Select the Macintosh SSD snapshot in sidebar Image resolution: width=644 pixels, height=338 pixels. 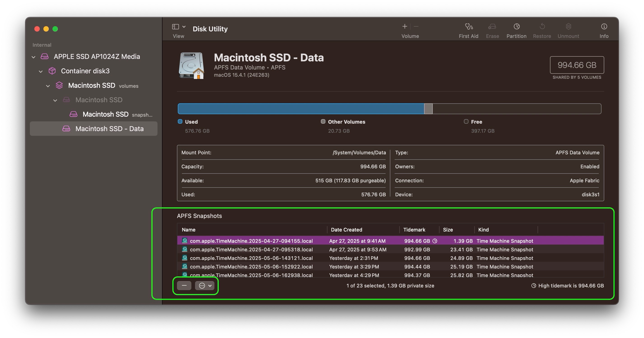tap(106, 114)
